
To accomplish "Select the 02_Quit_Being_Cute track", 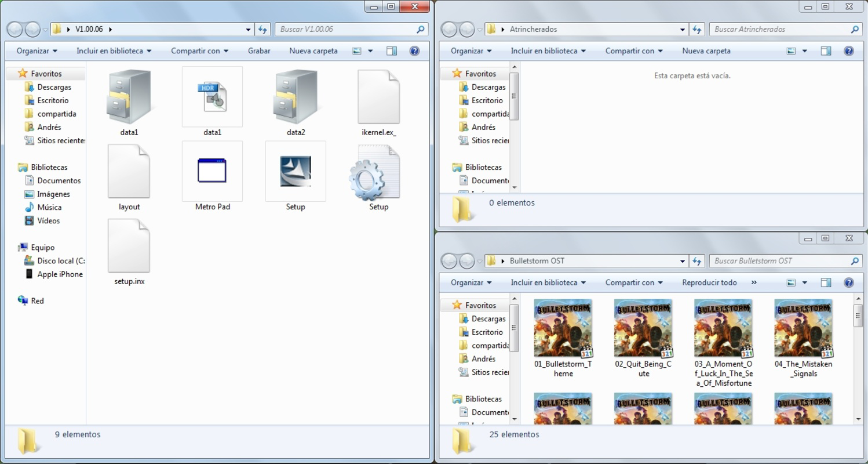I will point(643,339).
